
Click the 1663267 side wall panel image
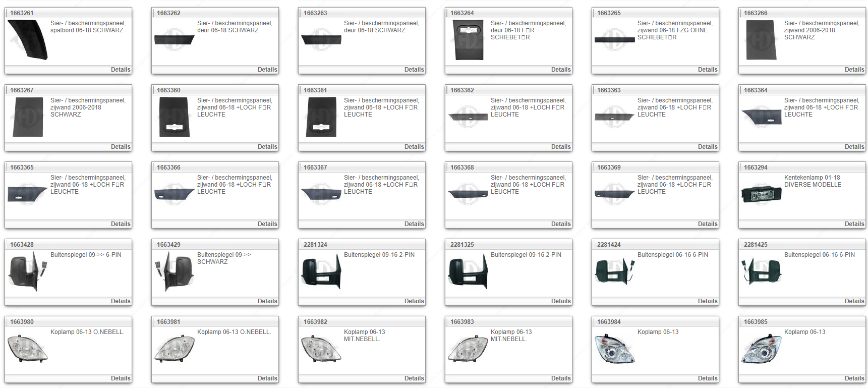click(x=28, y=118)
